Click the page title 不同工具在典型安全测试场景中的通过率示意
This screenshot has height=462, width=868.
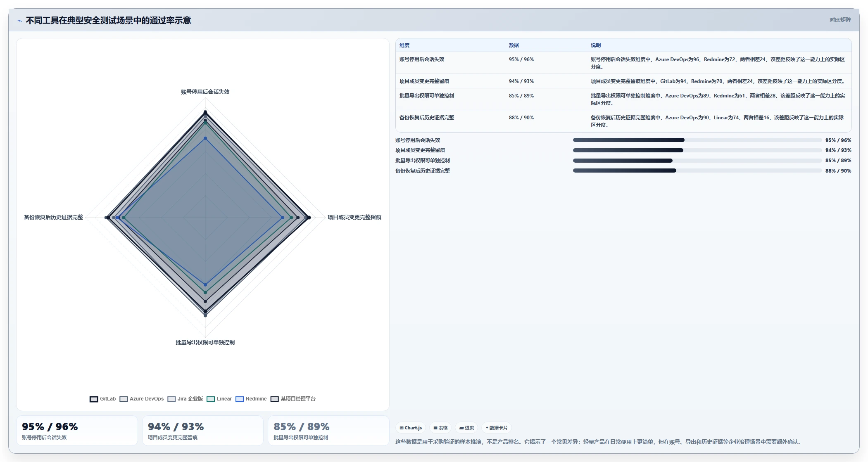pos(108,20)
